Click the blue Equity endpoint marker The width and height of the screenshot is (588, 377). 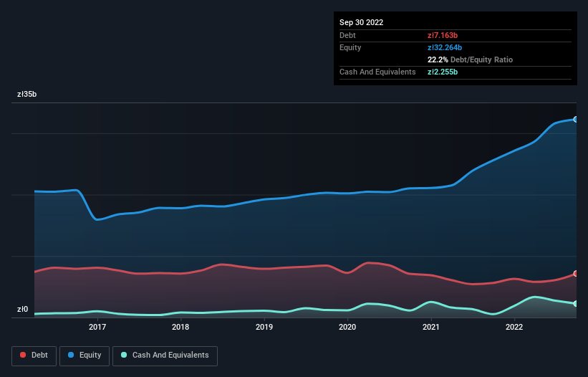(576, 119)
